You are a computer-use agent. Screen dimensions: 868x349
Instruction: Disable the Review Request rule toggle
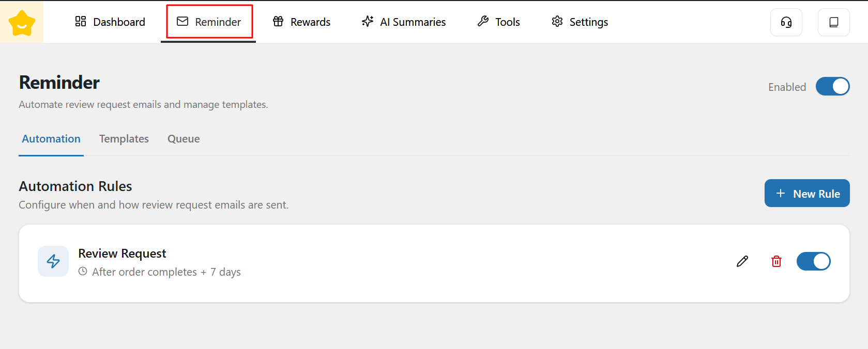813,261
